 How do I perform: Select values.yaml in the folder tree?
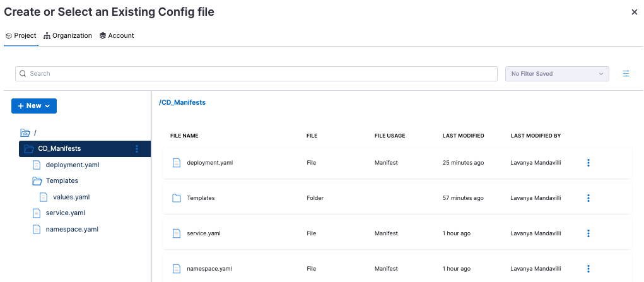coord(71,197)
